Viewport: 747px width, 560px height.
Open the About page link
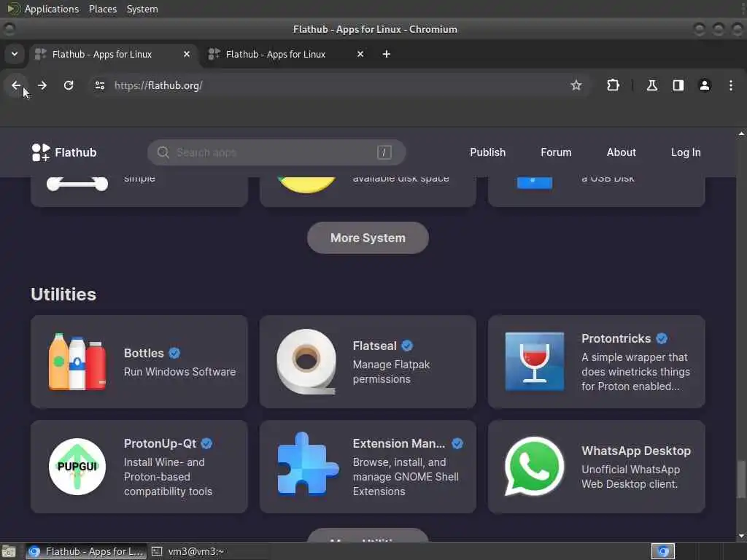point(621,152)
